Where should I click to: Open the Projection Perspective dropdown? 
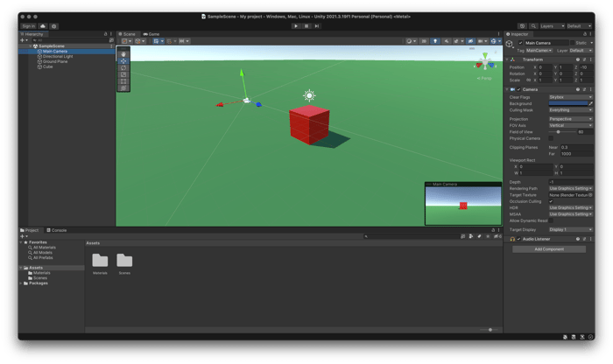[570, 119]
